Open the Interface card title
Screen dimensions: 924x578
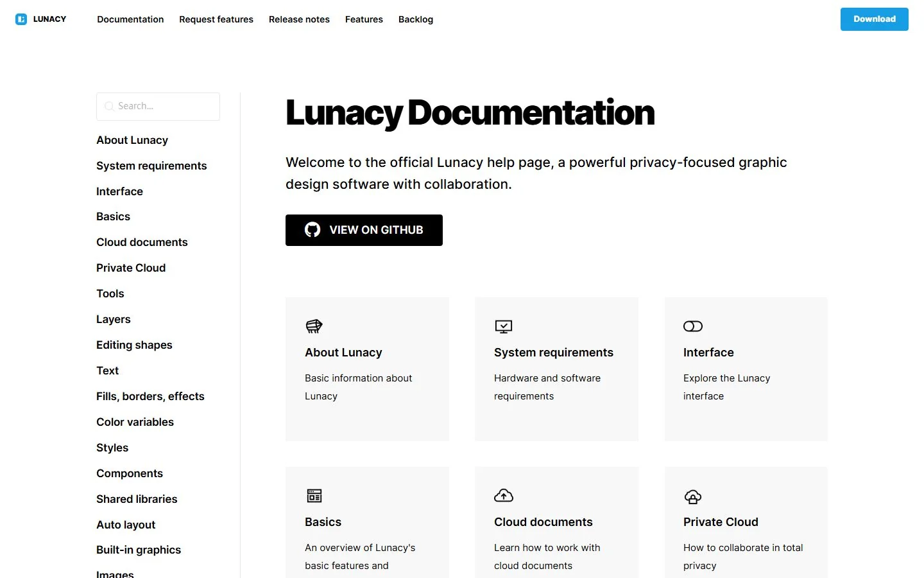(708, 353)
